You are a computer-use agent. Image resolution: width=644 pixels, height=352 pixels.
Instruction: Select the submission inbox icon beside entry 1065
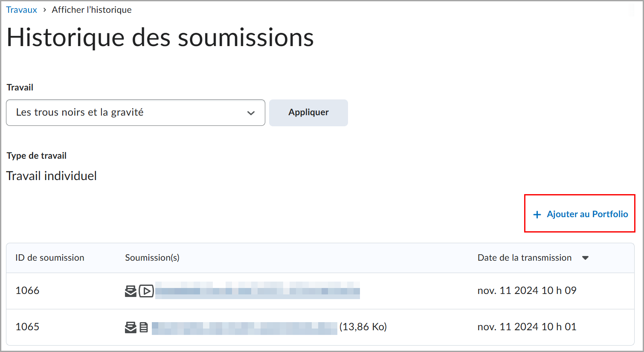(x=131, y=327)
